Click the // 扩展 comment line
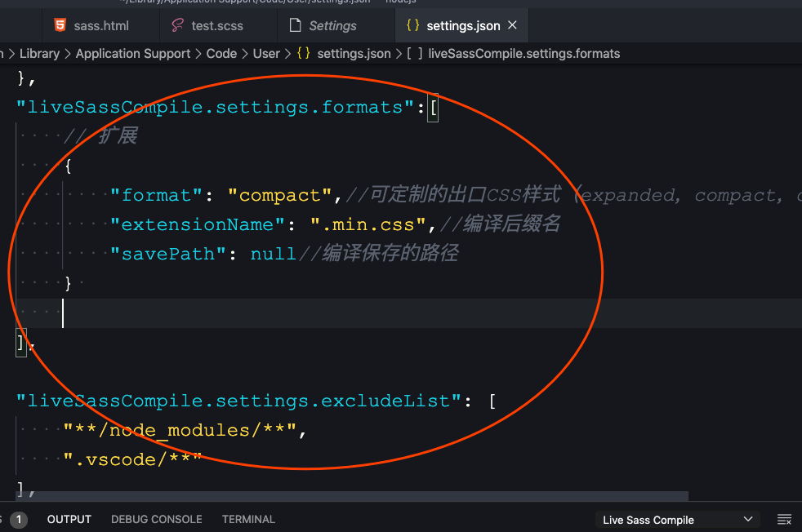 [x=100, y=136]
